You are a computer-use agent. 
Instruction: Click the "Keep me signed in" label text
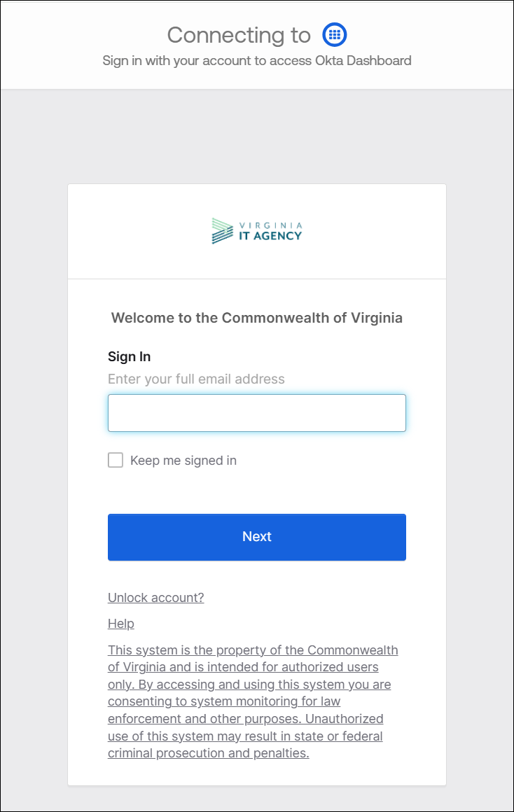pyautogui.click(x=183, y=461)
